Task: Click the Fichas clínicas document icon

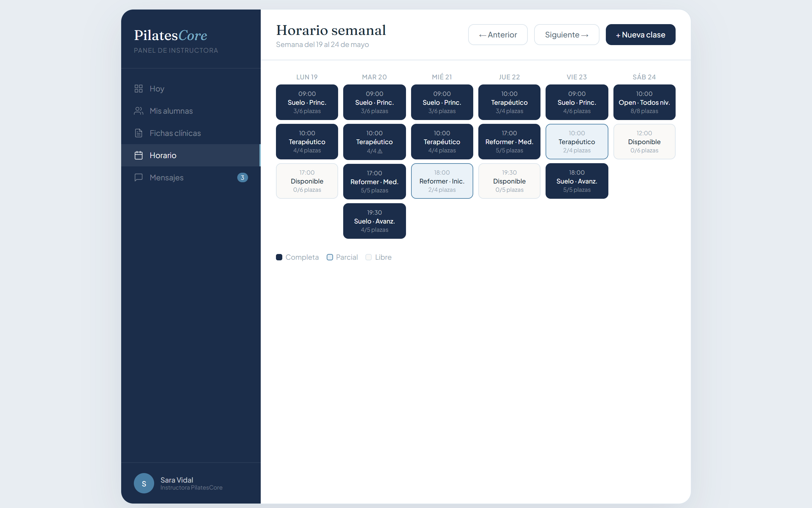Action: click(139, 133)
